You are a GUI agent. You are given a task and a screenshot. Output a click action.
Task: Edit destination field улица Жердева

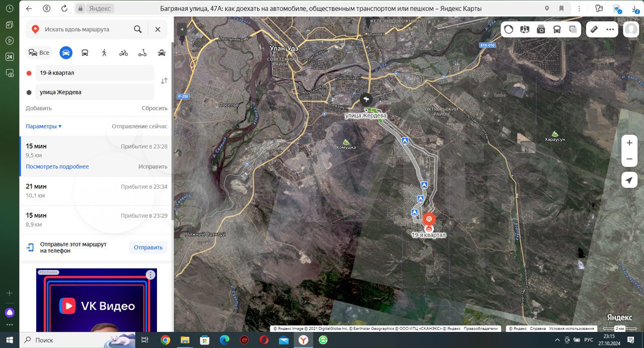95,92
